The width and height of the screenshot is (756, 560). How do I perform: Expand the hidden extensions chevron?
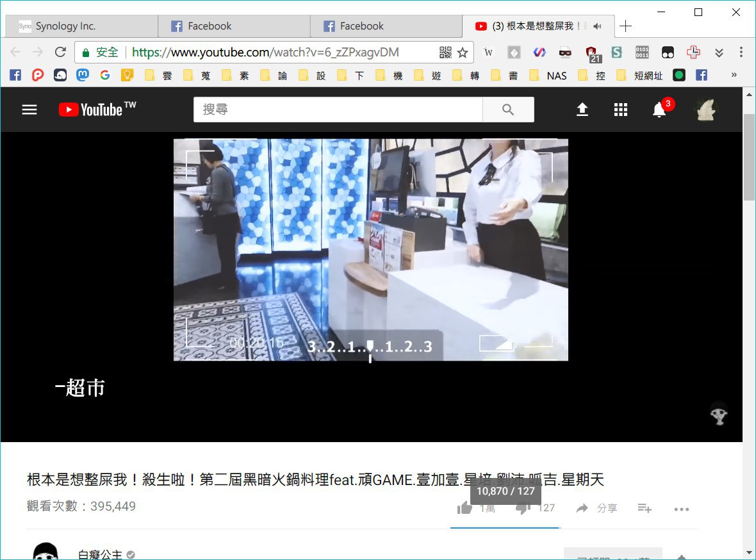tap(719, 53)
